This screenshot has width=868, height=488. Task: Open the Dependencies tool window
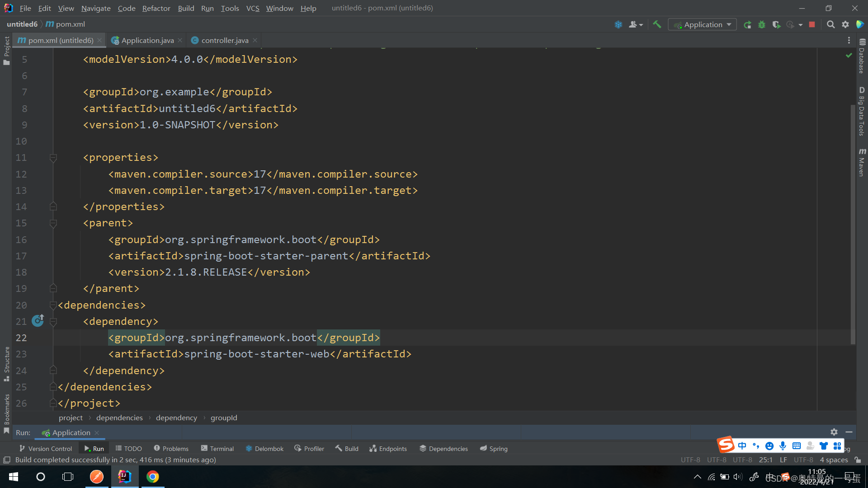click(x=443, y=448)
